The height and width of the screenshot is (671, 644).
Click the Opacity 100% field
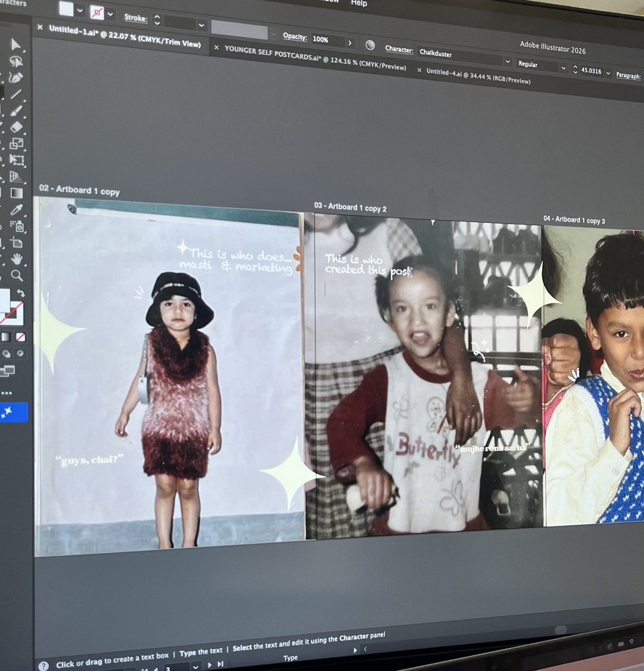328,40
